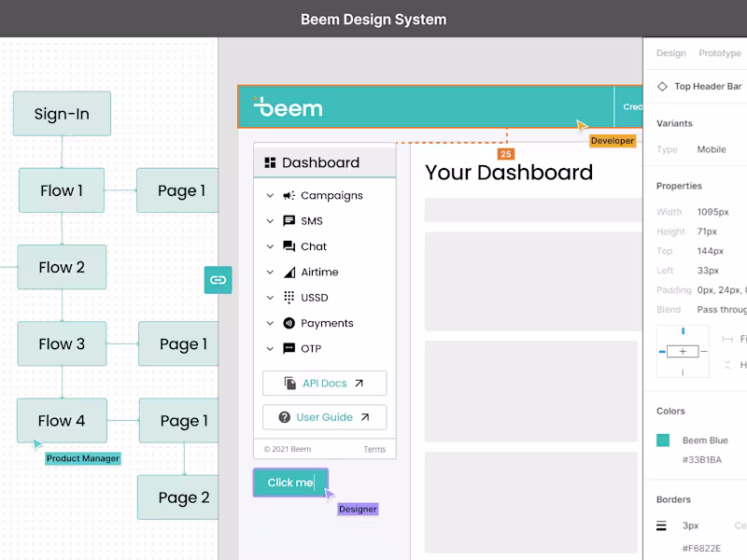The image size is (747, 560).
Task: Click the Dashboard grid icon
Action: 270,162
